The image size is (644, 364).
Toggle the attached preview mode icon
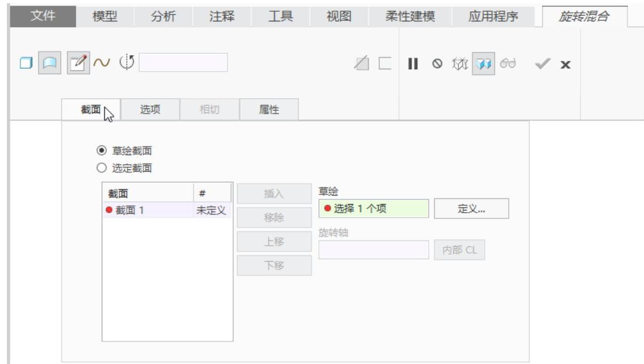coord(484,64)
